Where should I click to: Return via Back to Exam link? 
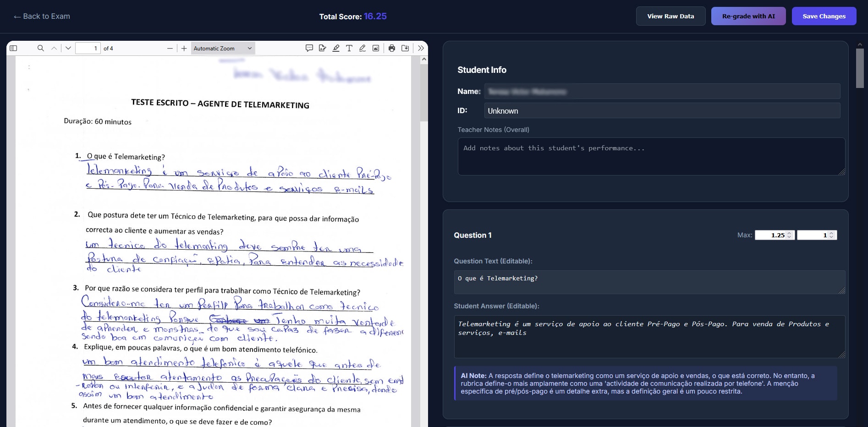(42, 16)
